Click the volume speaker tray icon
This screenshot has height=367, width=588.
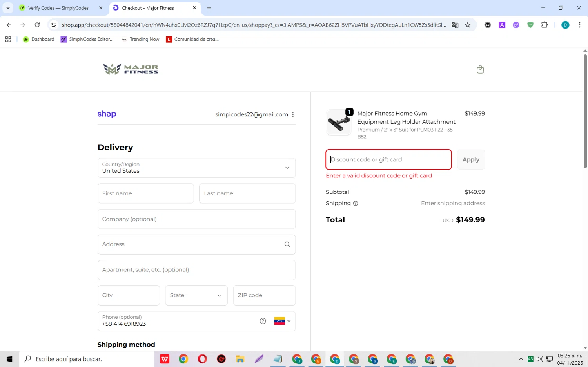(540, 359)
